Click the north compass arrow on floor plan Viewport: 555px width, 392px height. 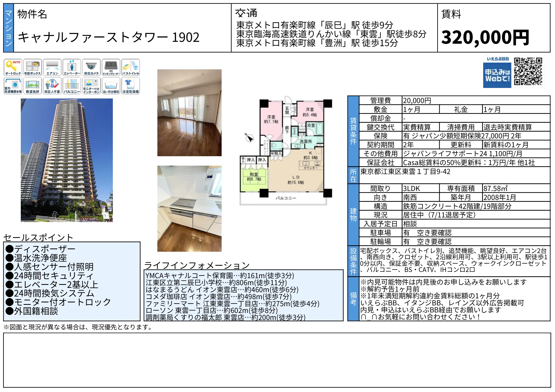tap(249, 137)
